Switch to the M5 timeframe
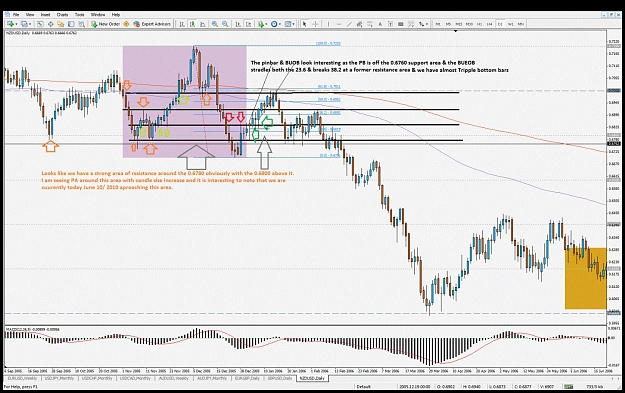This screenshot has height=393, width=625. click(448, 24)
